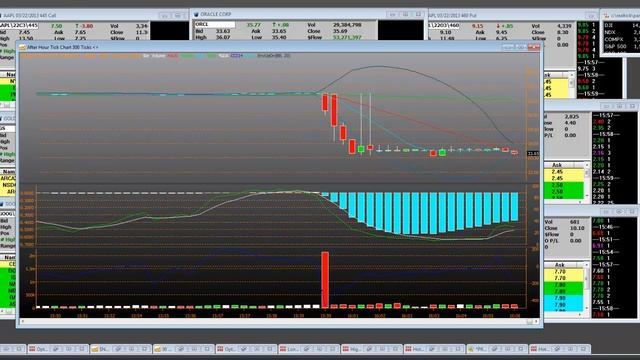Click Close value 10.10 in right panel
Screen dimensions: 640x360
[x=576, y=228]
